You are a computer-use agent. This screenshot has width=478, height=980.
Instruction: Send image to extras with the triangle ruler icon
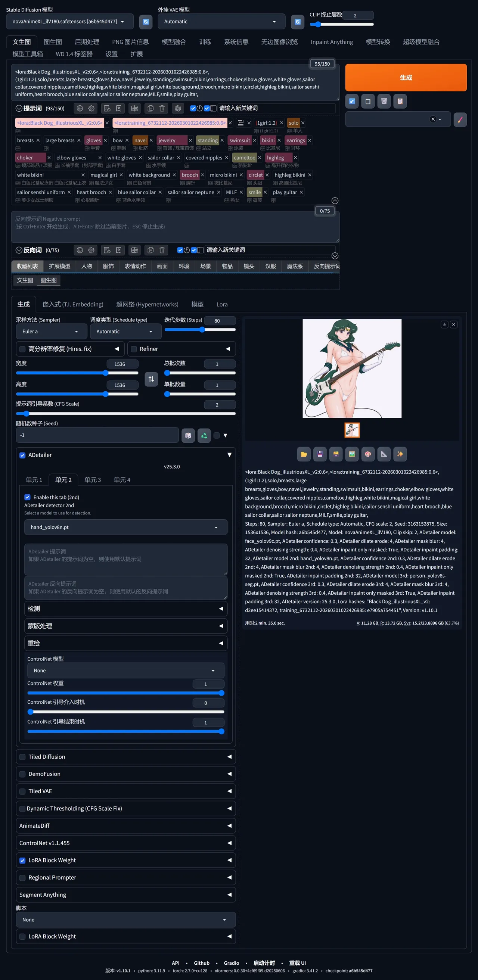coord(384,454)
